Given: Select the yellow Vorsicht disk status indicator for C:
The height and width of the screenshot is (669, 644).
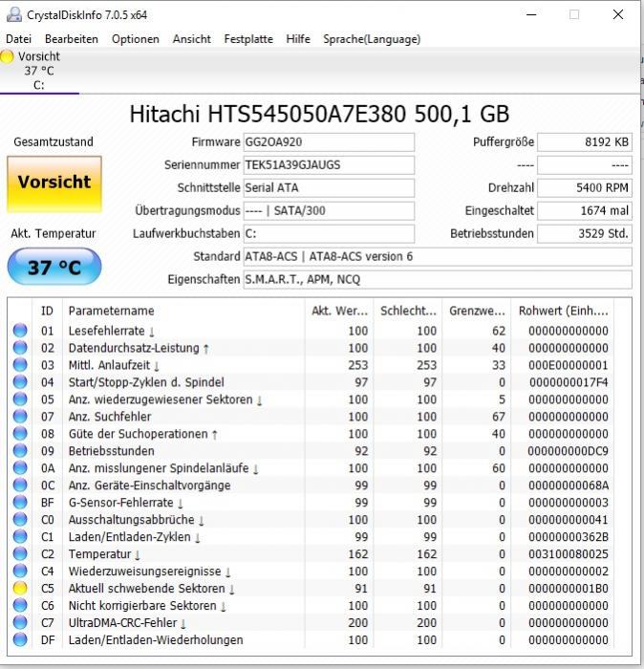Looking at the screenshot, I should click(8, 56).
